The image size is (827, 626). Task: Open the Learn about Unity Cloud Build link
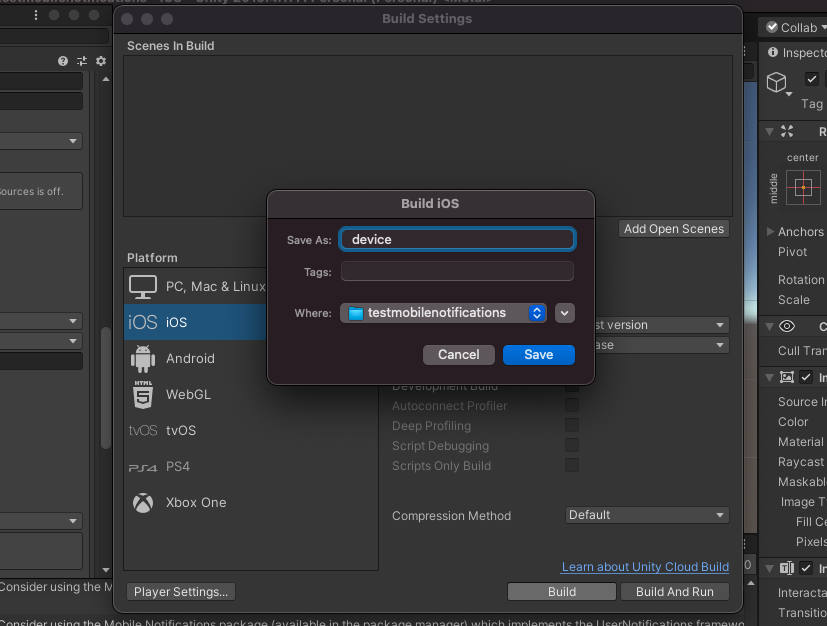click(x=645, y=567)
